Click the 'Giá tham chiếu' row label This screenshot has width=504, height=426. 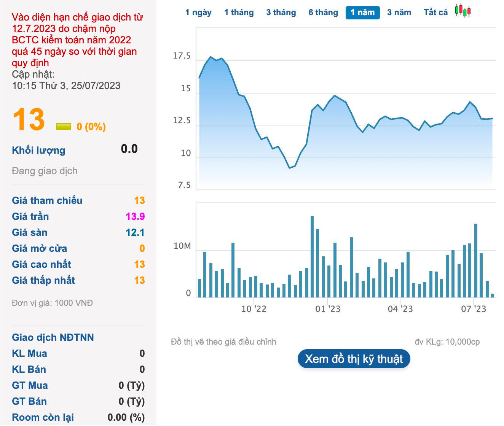coord(47,200)
